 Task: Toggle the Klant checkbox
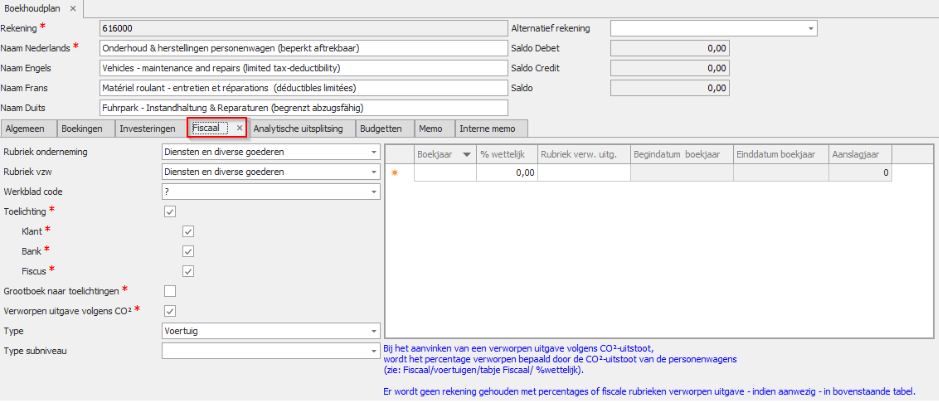coord(188,231)
